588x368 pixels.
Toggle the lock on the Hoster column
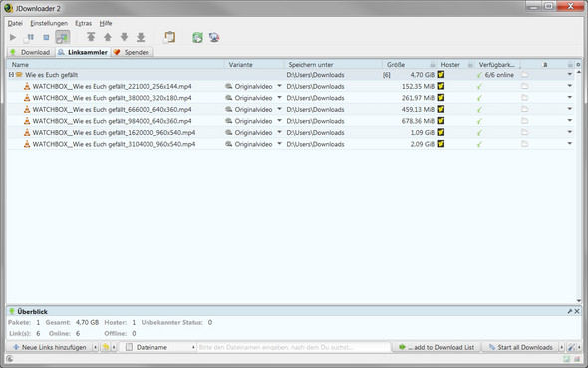[x=470, y=65]
